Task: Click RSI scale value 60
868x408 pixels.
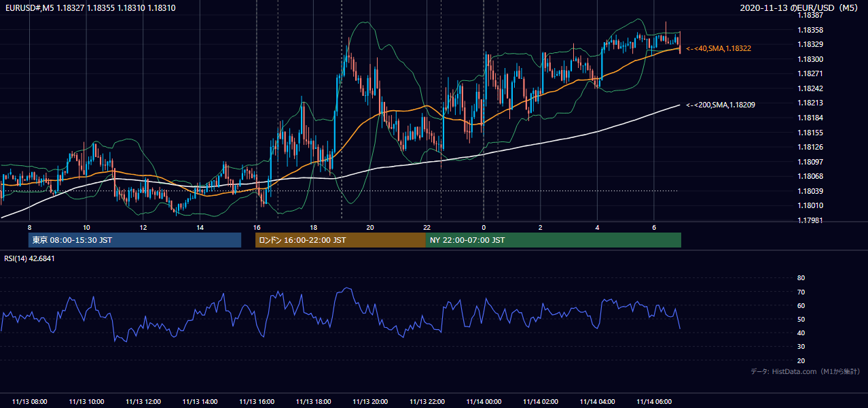Action: point(801,305)
